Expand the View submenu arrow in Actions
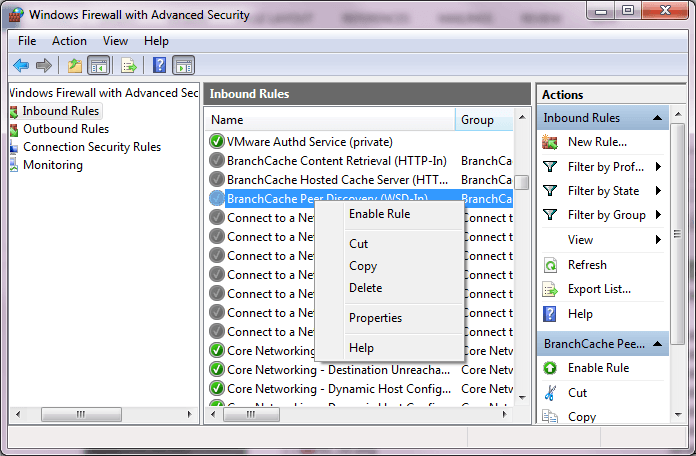Image resolution: width=696 pixels, height=456 pixels. click(658, 240)
